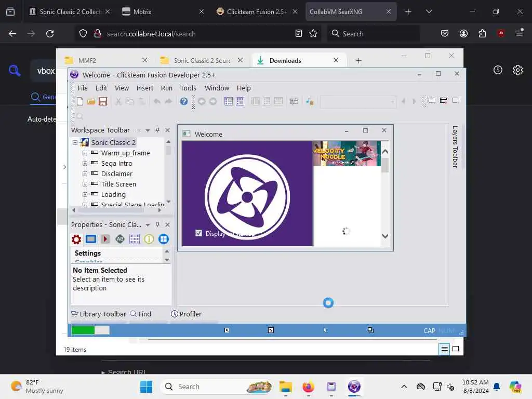Reload the page in Firefox

pos(50,34)
